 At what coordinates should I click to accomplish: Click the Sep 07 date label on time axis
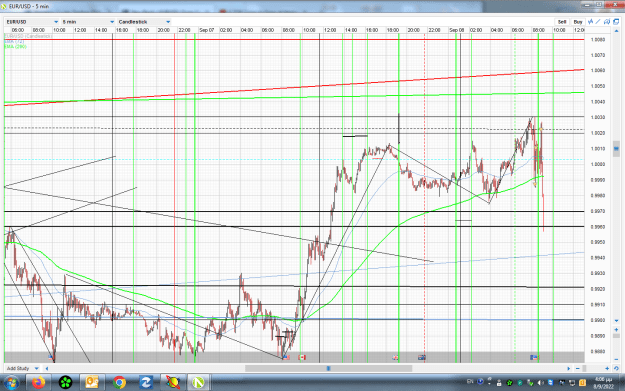(x=206, y=30)
